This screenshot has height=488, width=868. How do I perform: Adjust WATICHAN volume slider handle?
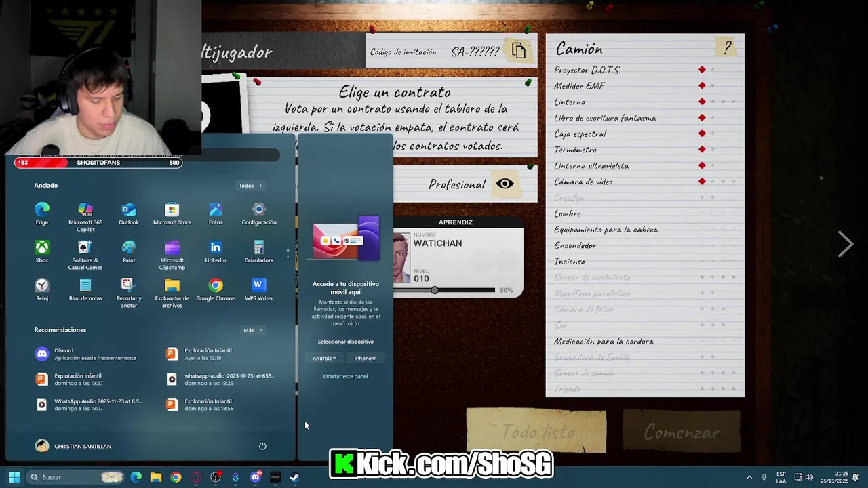coord(435,290)
